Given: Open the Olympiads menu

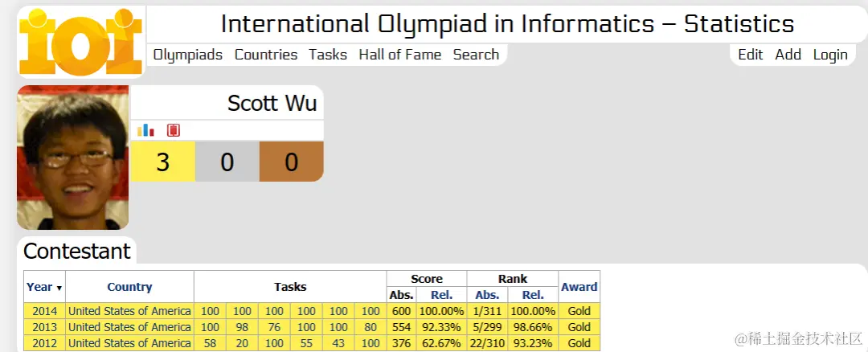Looking at the screenshot, I should tap(187, 55).
